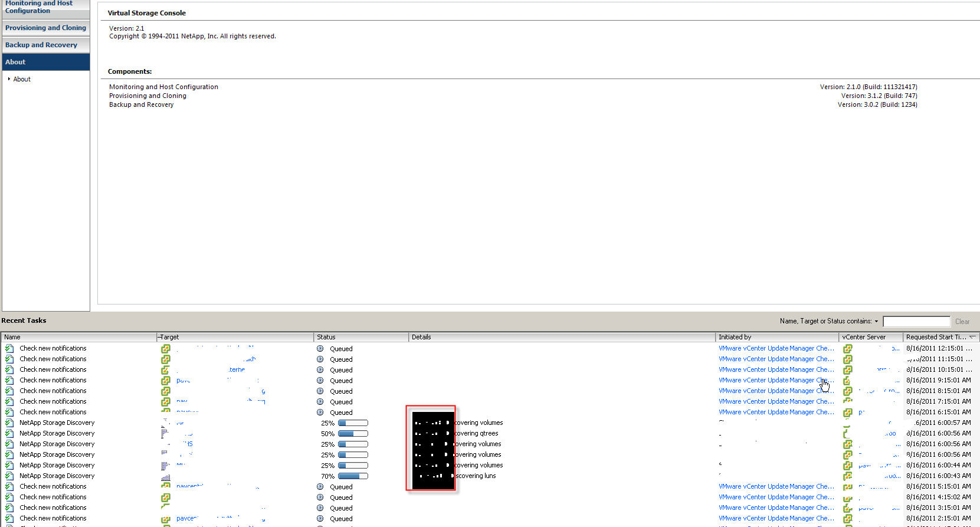Click the target icon in the 11:15:01 row
This screenshot has height=527, width=980.
pyautogui.click(x=166, y=359)
